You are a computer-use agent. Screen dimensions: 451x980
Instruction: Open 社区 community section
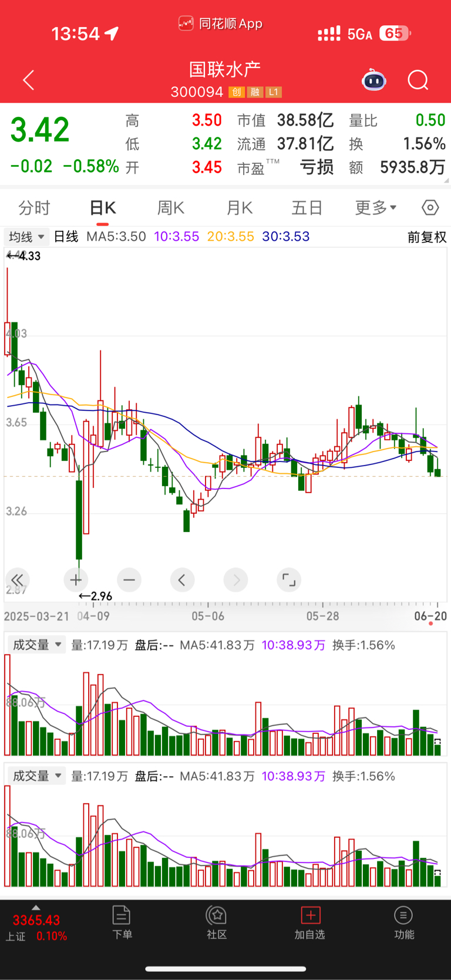tap(217, 923)
